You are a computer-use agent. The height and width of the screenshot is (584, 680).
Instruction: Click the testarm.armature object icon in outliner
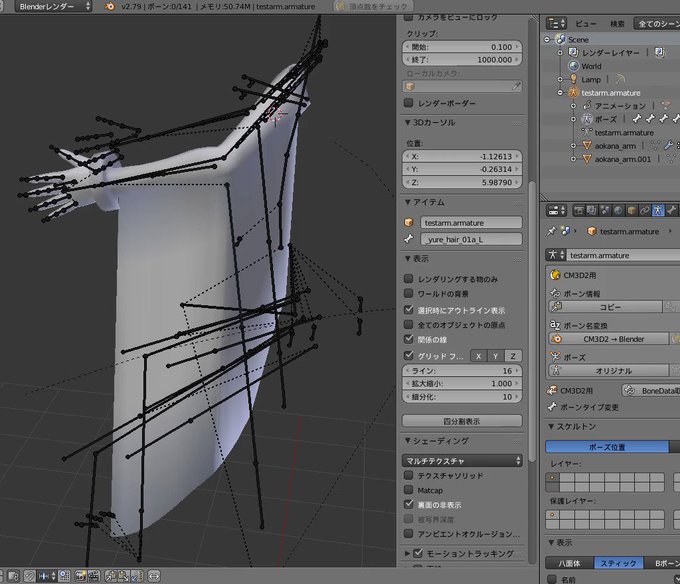573,92
